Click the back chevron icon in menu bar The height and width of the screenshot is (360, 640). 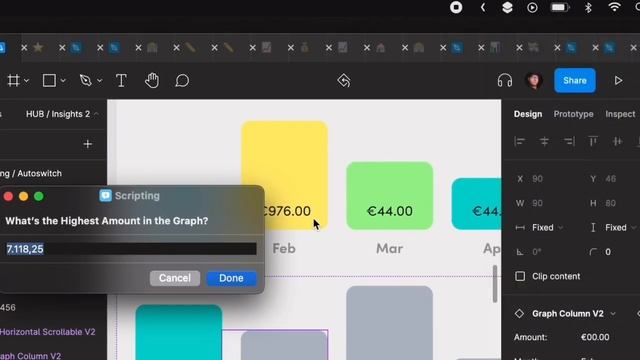click(483, 7)
